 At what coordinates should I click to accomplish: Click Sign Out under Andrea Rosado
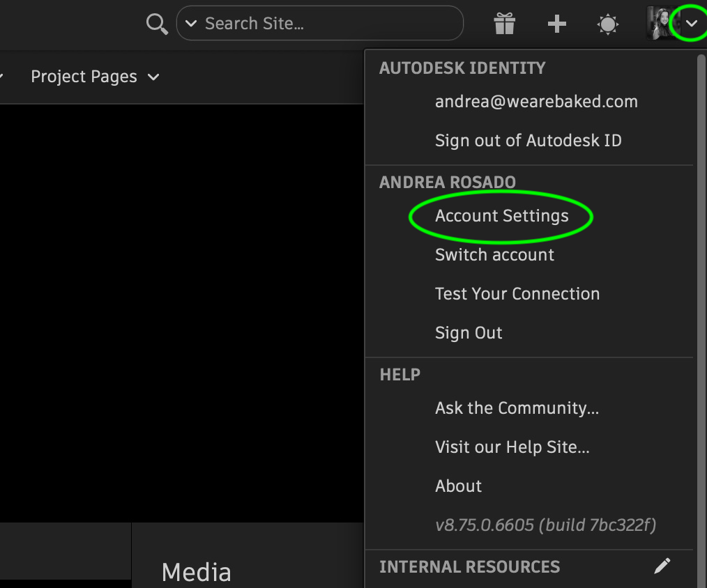(469, 333)
